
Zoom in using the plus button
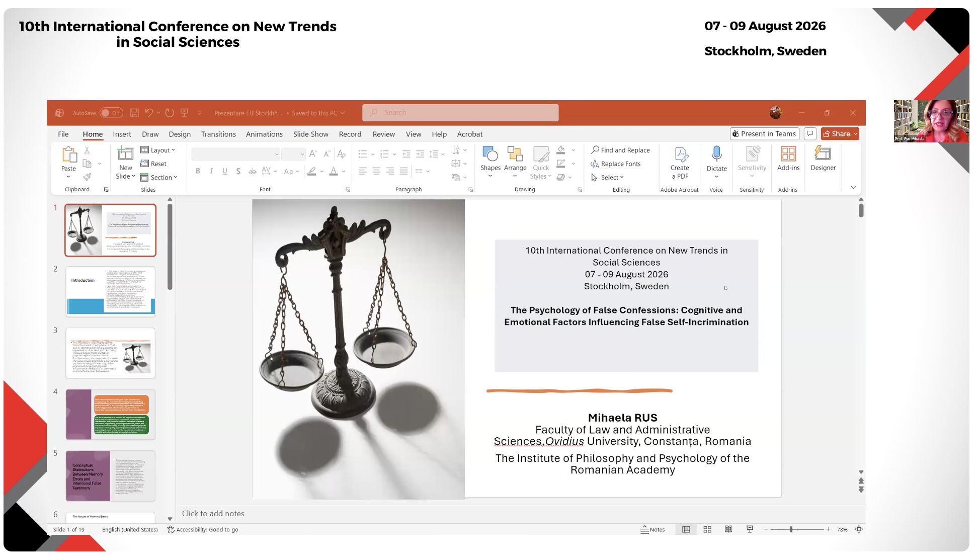(x=828, y=529)
